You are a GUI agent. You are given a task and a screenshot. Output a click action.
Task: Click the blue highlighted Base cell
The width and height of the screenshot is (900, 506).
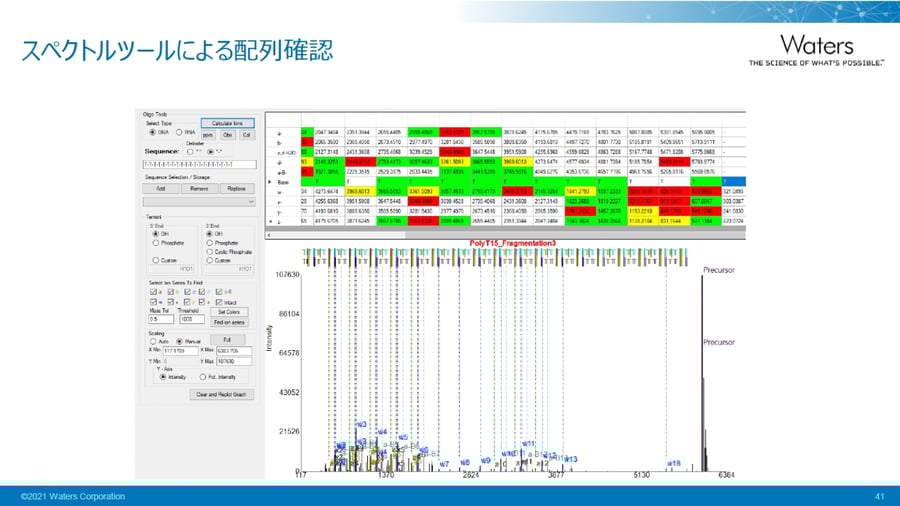pos(734,182)
